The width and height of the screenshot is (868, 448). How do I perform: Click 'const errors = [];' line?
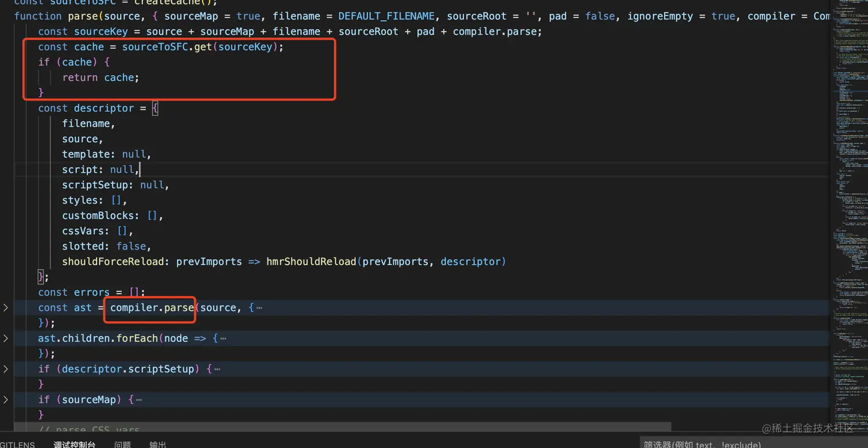pyautogui.click(x=92, y=293)
